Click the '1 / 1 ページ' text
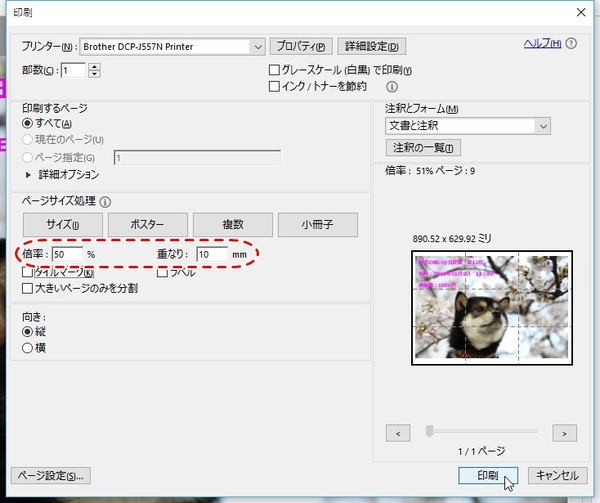Viewport: 600px width, 503px height. (481, 451)
